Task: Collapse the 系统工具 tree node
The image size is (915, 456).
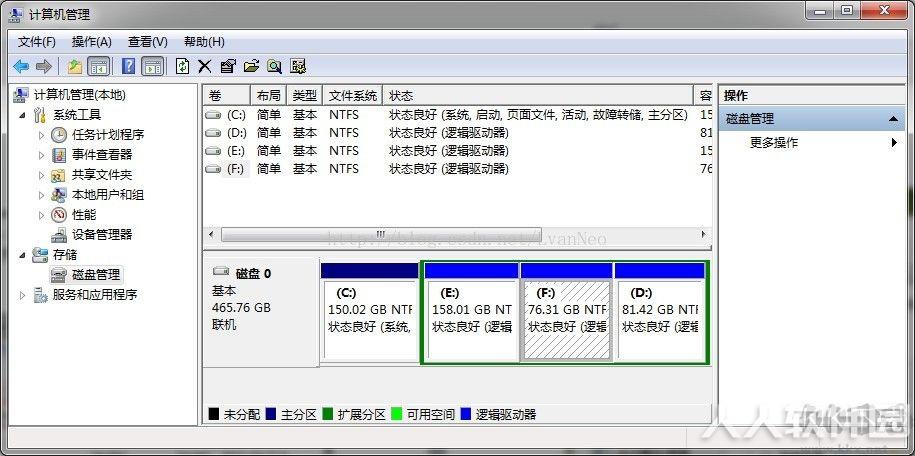Action: pos(22,115)
